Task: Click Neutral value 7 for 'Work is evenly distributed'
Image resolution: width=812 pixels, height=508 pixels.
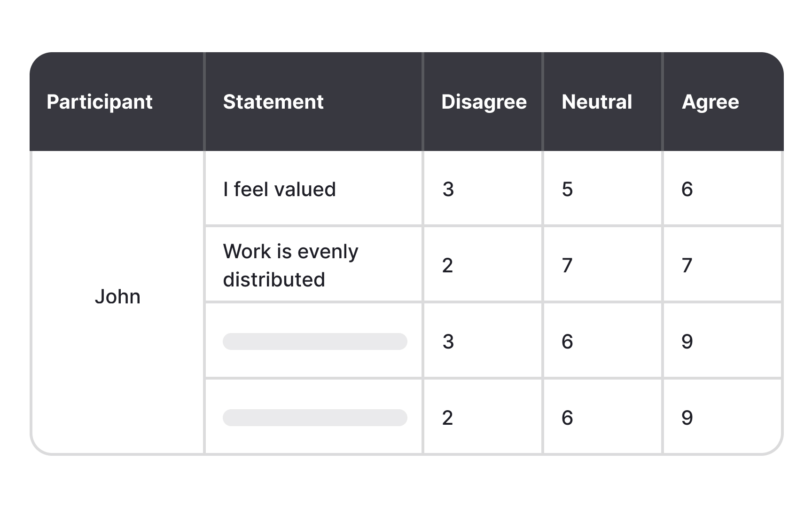Action: click(567, 266)
